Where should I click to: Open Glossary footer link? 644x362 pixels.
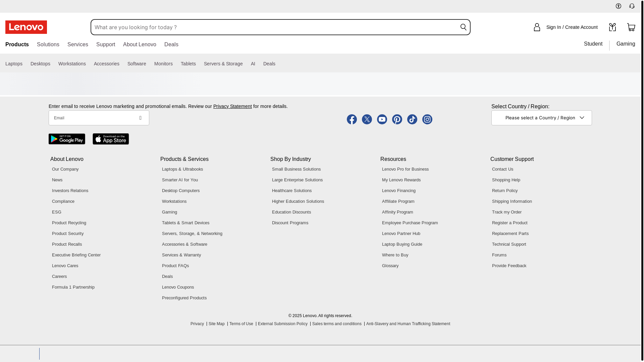pos(390,266)
